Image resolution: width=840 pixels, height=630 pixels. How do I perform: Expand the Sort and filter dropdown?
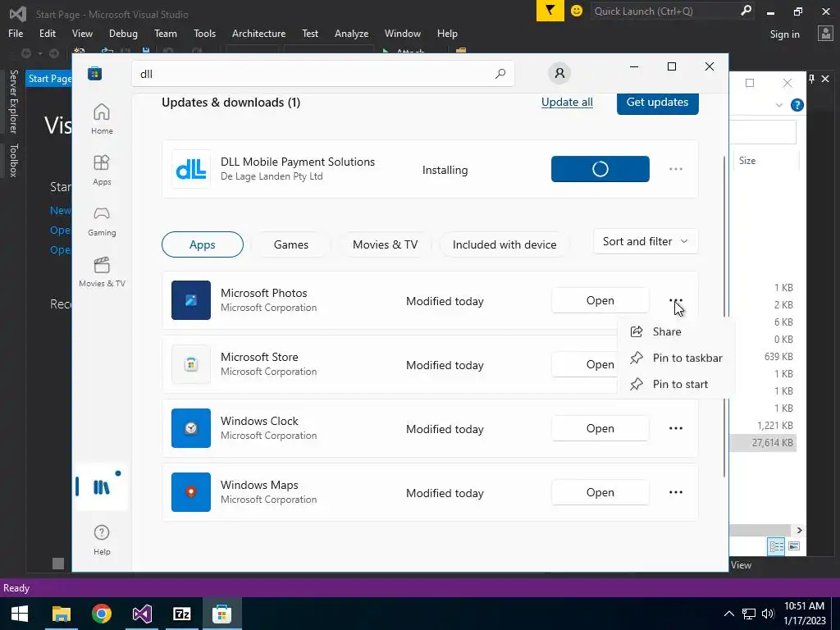[646, 241]
